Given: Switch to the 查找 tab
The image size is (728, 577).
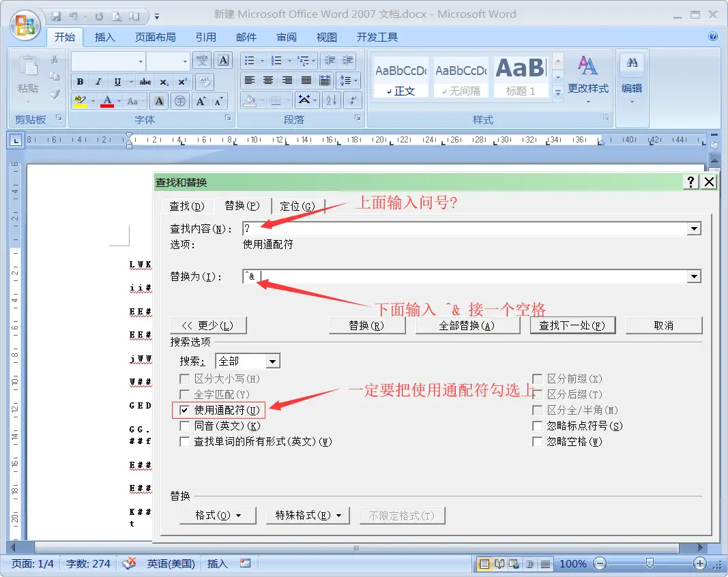Looking at the screenshot, I should [x=186, y=206].
